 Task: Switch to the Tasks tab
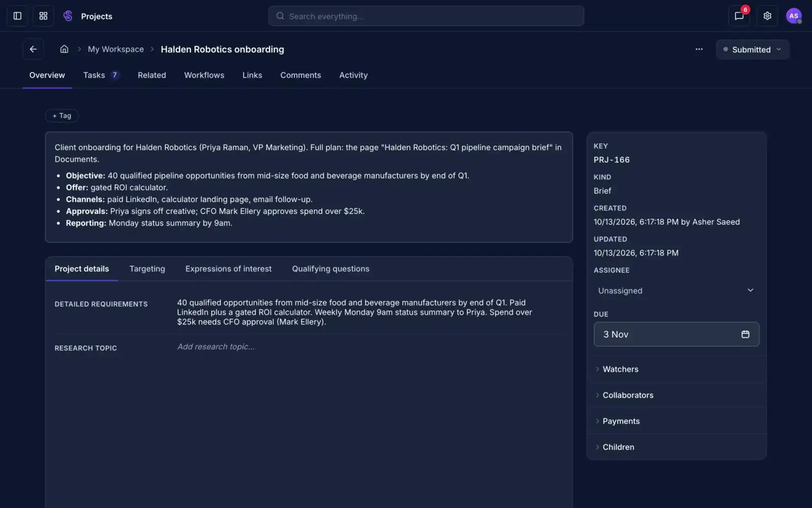(101, 75)
